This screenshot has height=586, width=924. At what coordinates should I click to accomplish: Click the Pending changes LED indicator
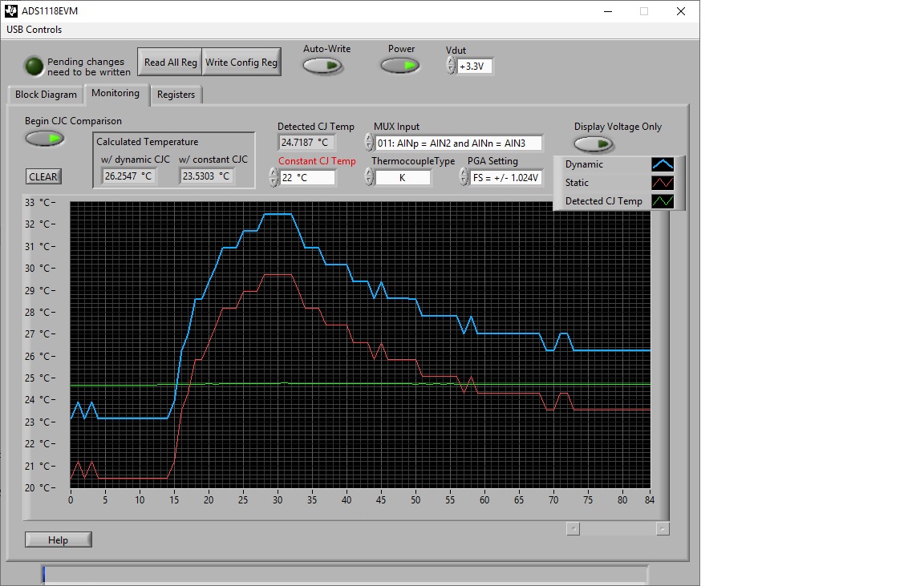(x=34, y=66)
